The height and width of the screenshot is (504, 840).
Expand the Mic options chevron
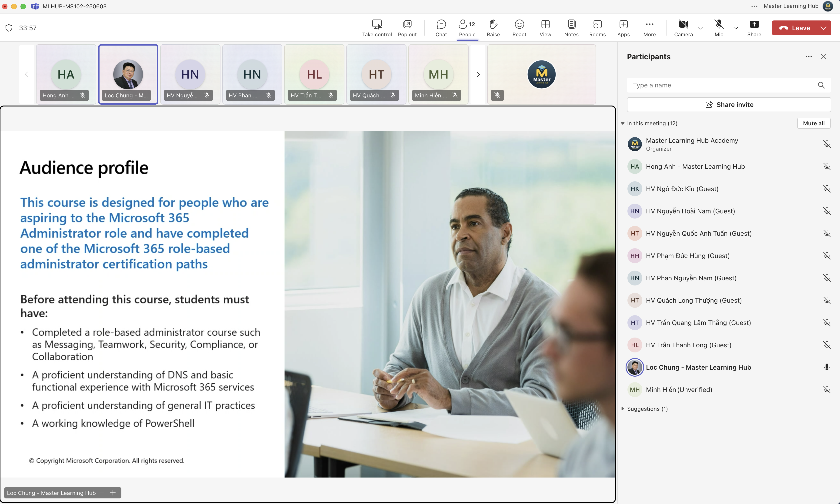pyautogui.click(x=735, y=28)
